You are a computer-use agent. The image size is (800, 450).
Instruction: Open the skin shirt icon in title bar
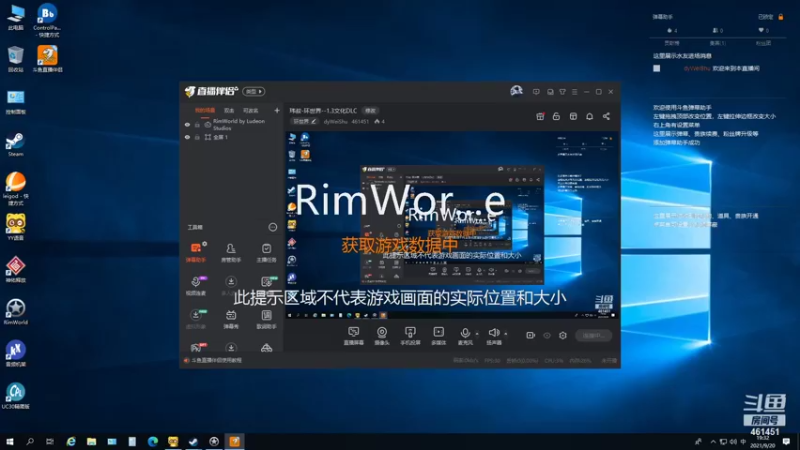[x=562, y=92]
